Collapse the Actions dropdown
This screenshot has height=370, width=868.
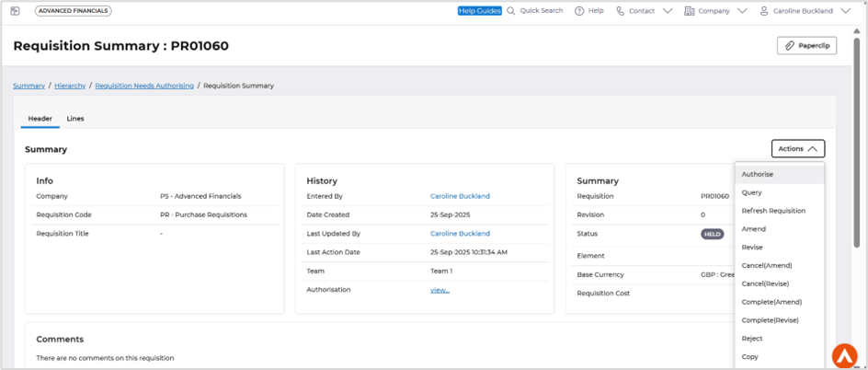797,148
